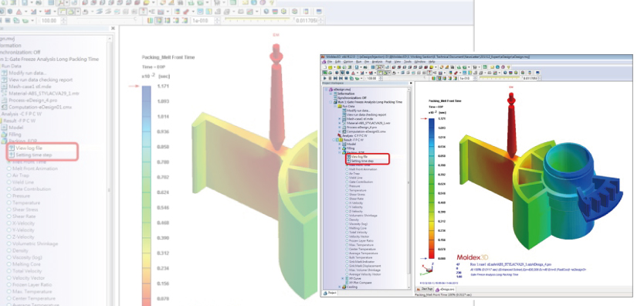Screen dimensions: 644x306
Task: Expand the Cooling tree node
Action: pos(339,287)
